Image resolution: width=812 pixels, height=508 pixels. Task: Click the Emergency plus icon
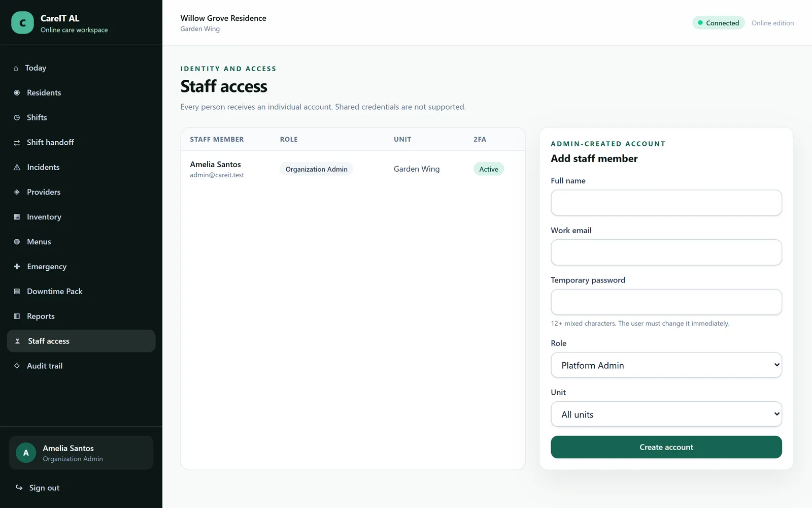coord(17,266)
